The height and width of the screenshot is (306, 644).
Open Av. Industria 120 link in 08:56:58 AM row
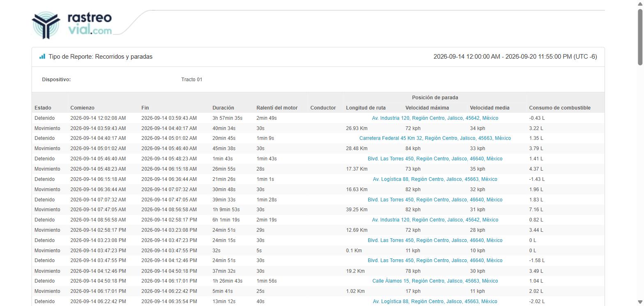pos(435,220)
